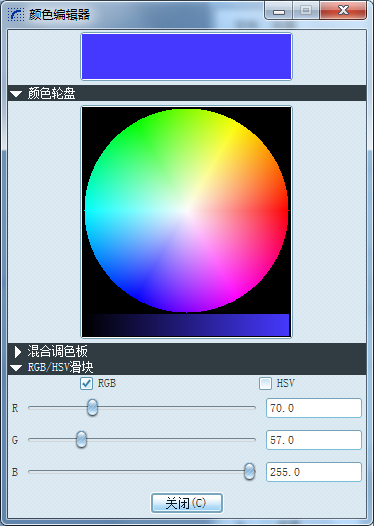This screenshot has height=526, width=374.
Task: Click the 颜色轮盘 header label
Action: (51, 93)
